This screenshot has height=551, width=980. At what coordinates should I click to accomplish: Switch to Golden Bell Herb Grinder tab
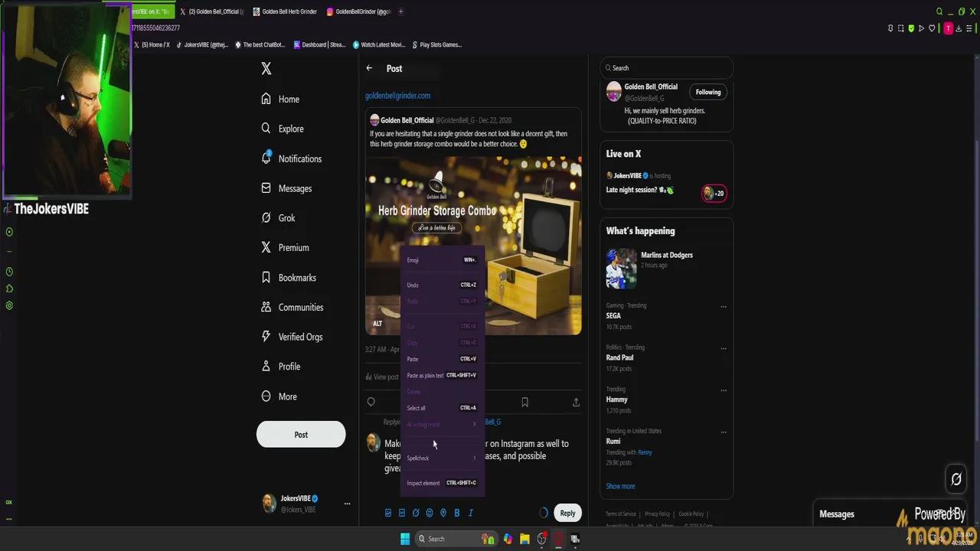click(284, 11)
